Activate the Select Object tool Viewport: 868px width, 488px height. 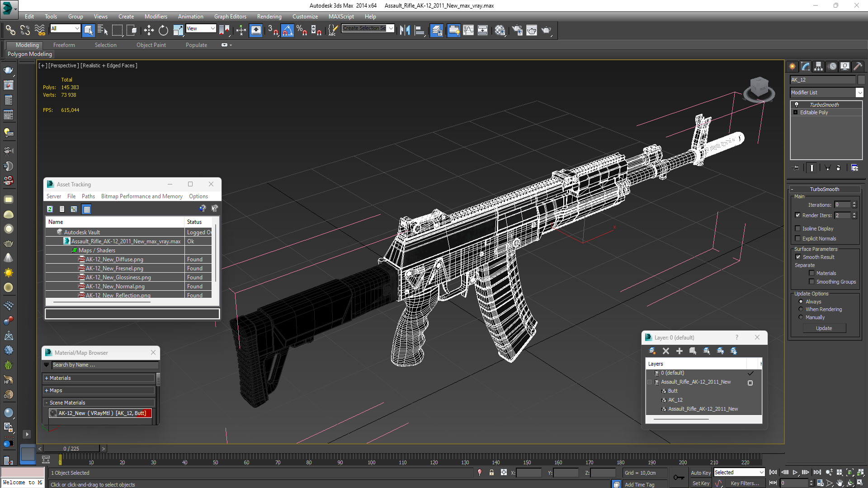89,30
